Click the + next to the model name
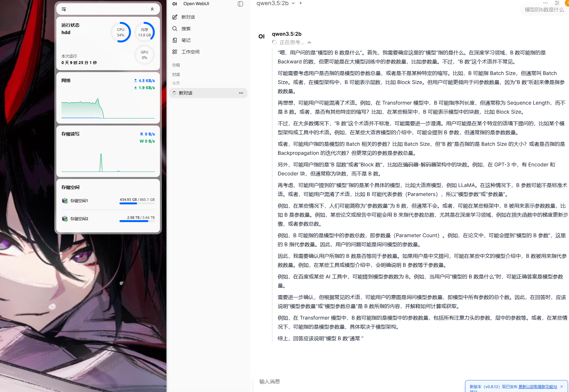The height and width of the screenshot is (392, 569). click(x=300, y=3)
